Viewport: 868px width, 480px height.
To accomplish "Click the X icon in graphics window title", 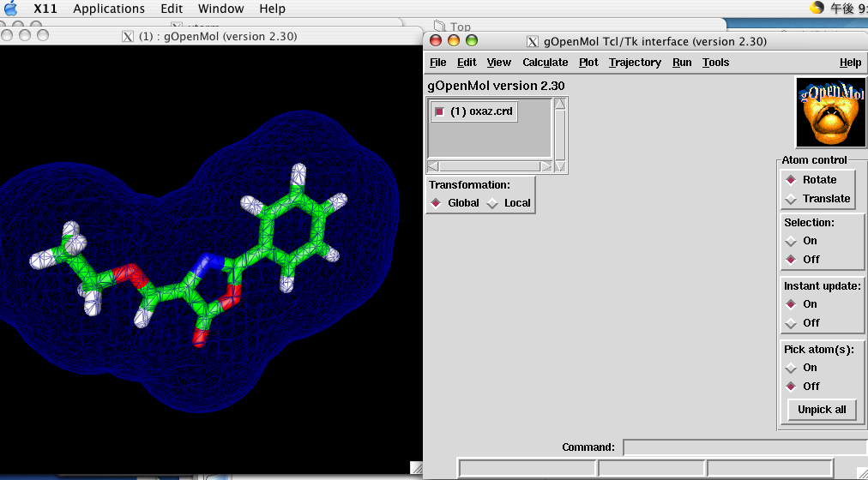I will point(127,37).
